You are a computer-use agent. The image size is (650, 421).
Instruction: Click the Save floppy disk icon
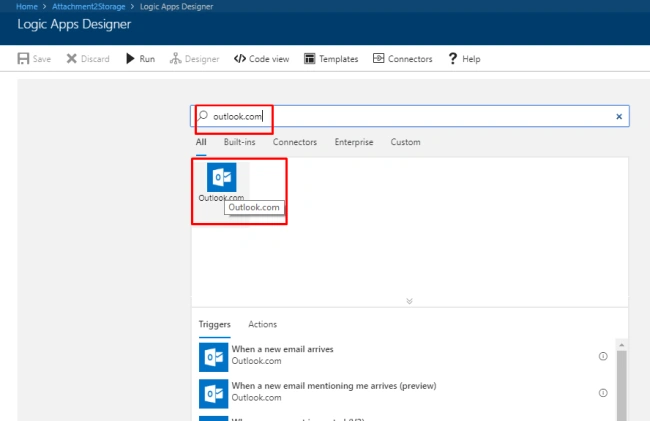pyautogui.click(x=23, y=58)
